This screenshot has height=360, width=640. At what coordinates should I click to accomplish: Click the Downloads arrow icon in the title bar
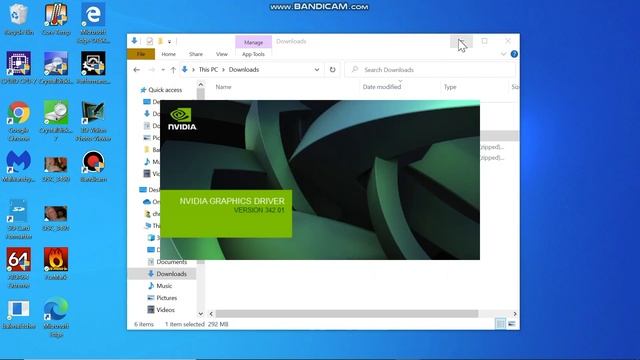[134, 40]
